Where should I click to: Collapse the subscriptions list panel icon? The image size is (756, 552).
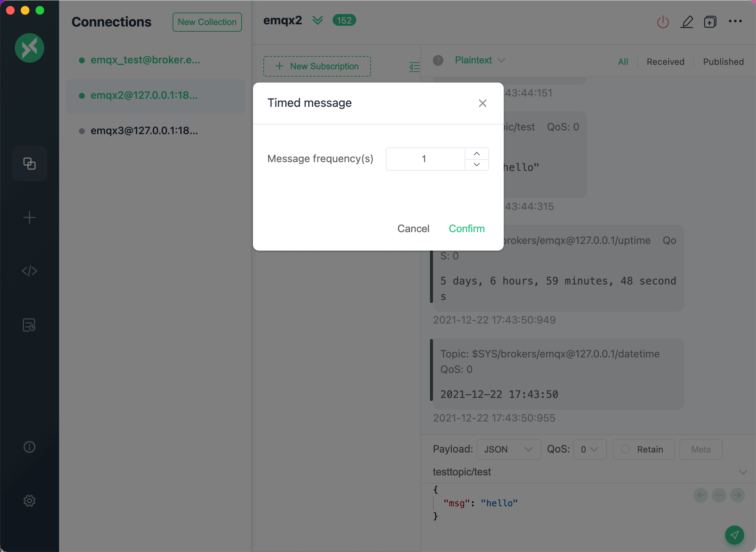(x=415, y=67)
